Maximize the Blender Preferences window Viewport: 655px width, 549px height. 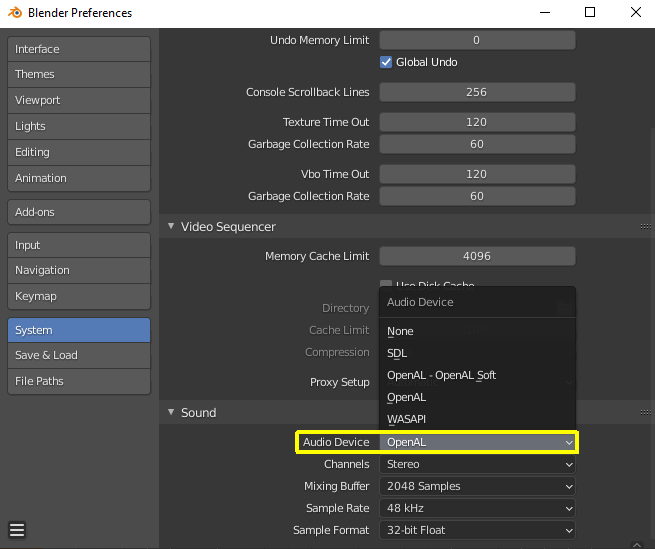pos(590,13)
